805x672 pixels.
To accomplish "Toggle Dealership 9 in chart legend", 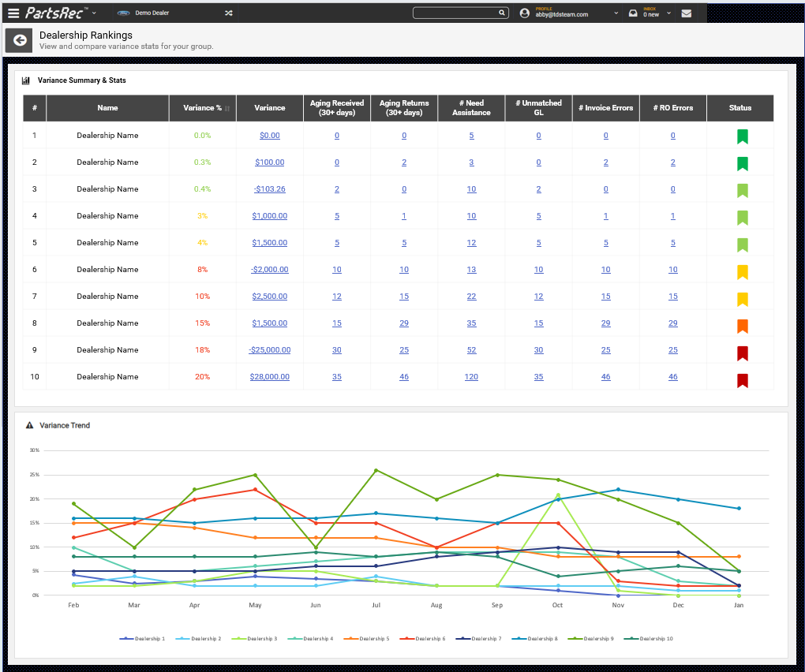I will [x=590, y=639].
